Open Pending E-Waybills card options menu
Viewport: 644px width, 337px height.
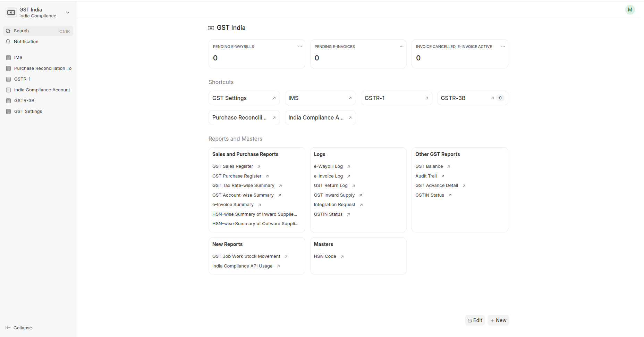tap(300, 47)
